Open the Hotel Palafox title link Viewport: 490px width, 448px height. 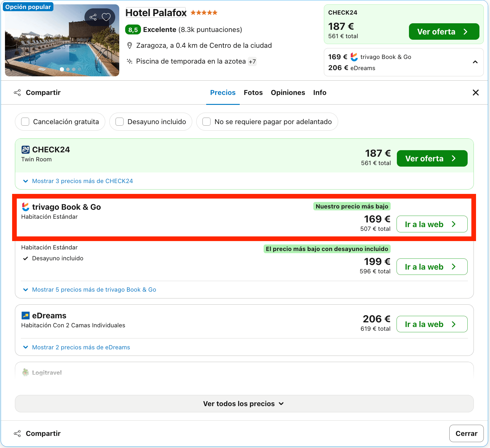coord(156,13)
